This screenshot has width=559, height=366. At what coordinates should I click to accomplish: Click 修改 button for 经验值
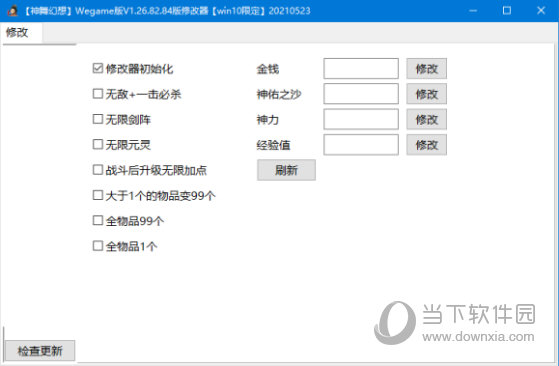click(426, 145)
